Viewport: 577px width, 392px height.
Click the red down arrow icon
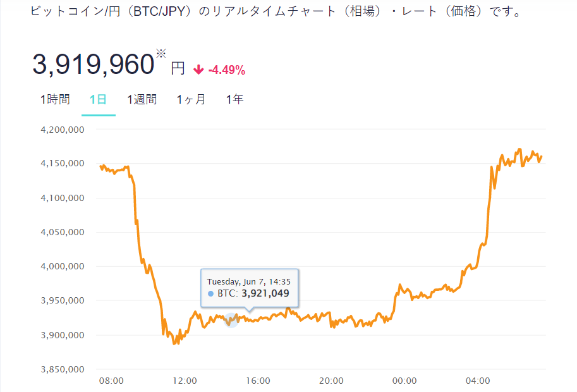coord(198,70)
